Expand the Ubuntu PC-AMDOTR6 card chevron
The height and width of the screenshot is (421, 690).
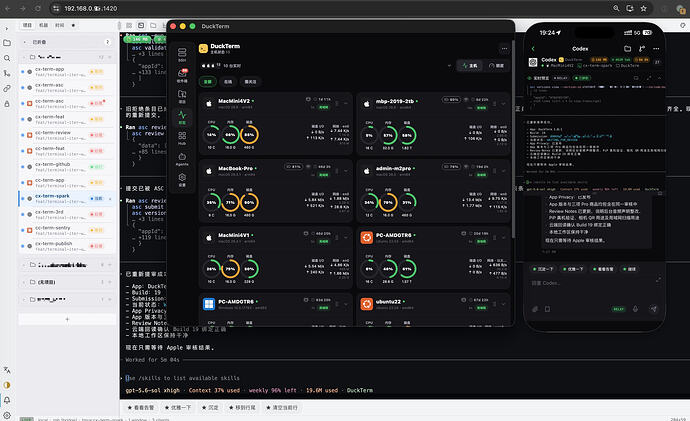coord(503,238)
